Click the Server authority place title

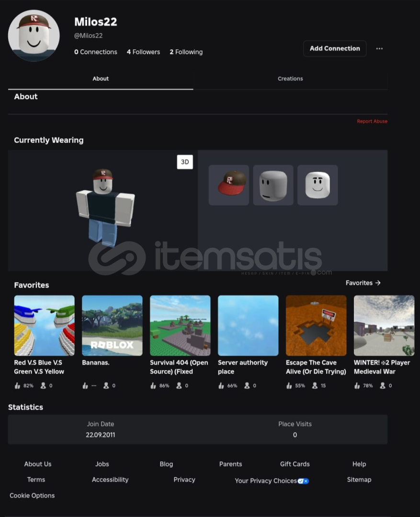tap(242, 367)
